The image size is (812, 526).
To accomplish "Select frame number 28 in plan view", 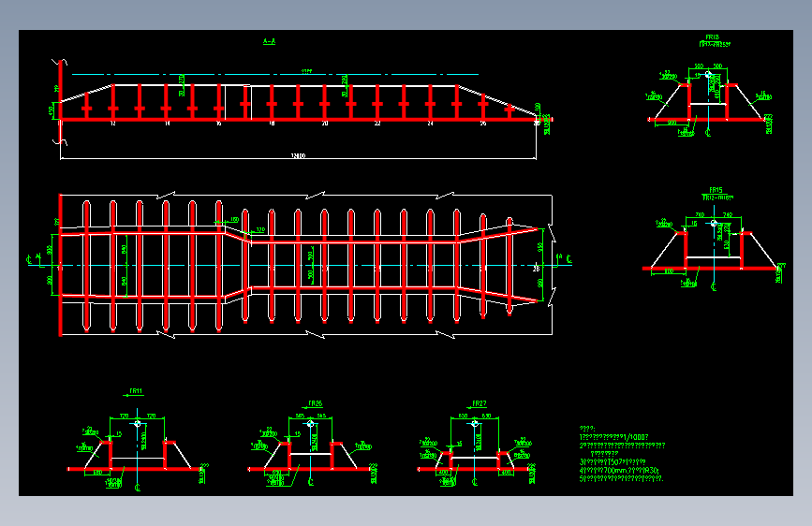I will pos(536,269).
